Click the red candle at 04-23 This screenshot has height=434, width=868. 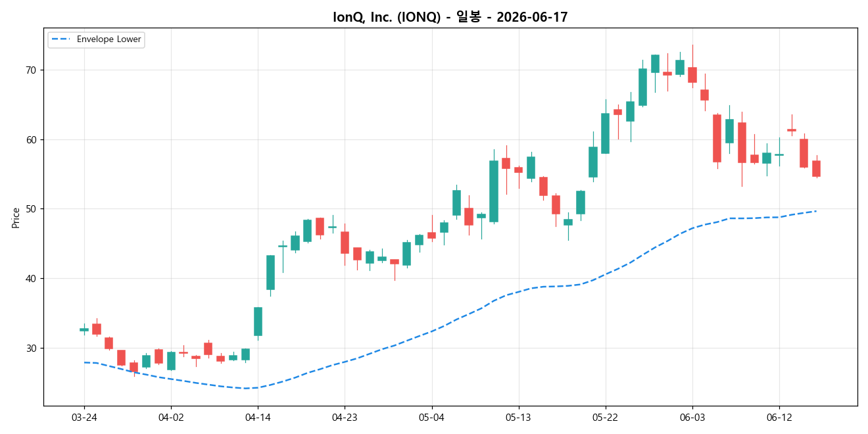[345, 243]
